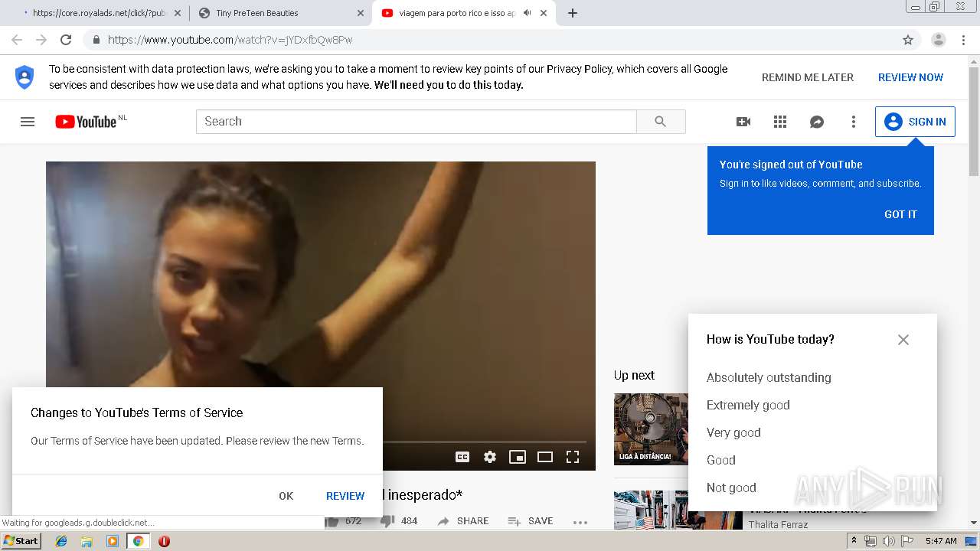980x551 pixels.
Task: Dislike the video with 484 dislikes
Action: (x=399, y=521)
